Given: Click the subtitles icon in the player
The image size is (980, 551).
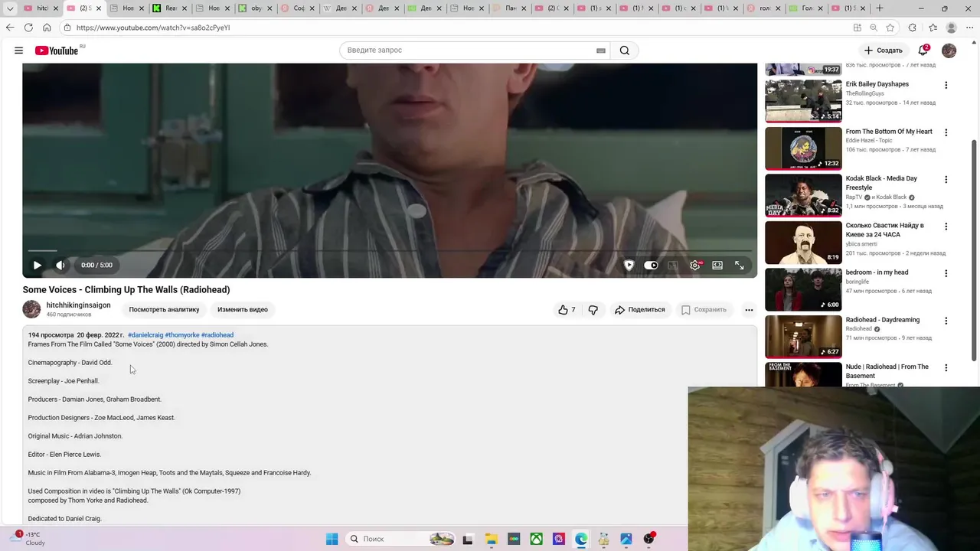Looking at the screenshot, I should click(x=673, y=265).
